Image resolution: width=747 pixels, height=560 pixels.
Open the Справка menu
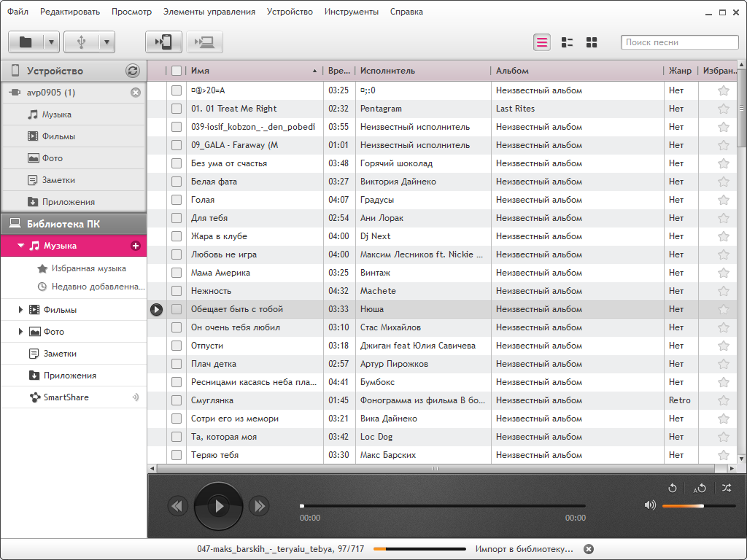tap(406, 12)
